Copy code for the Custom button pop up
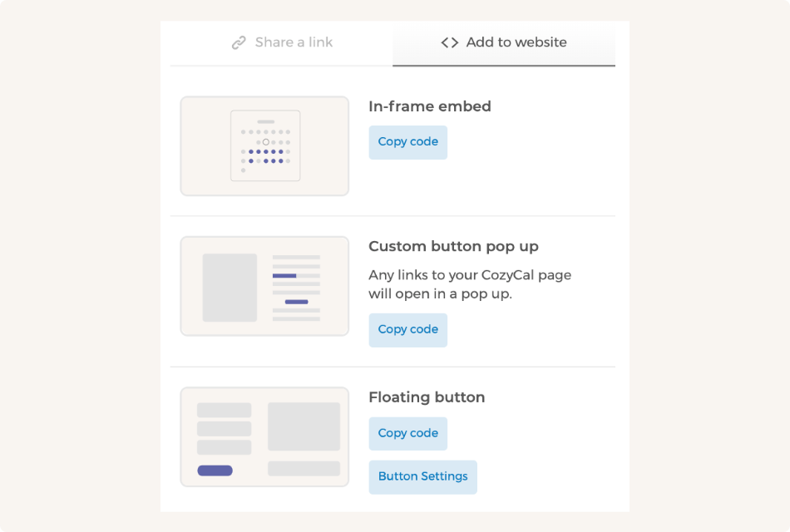 (407, 330)
